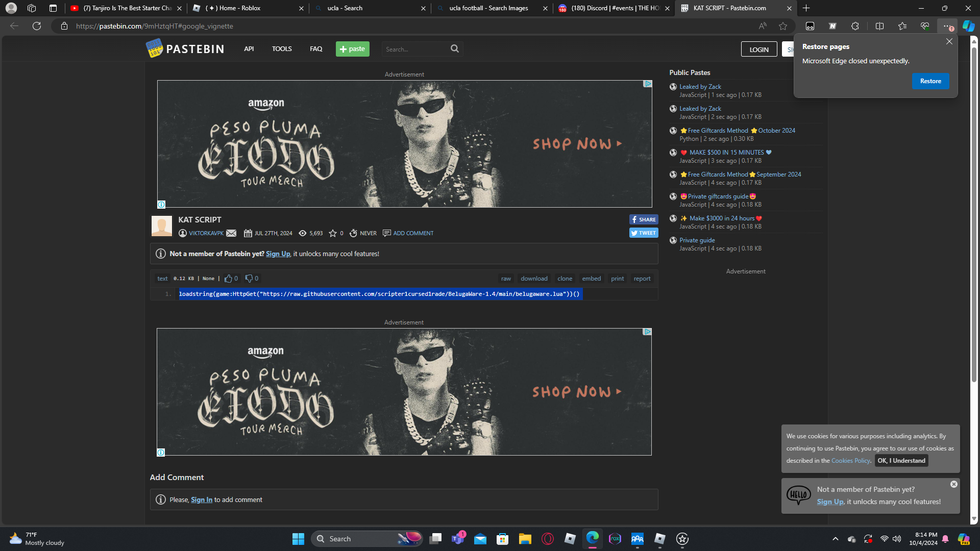The height and width of the screenshot is (551, 980).
Task: Click the LOGIN button
Action: pos(759,49)
